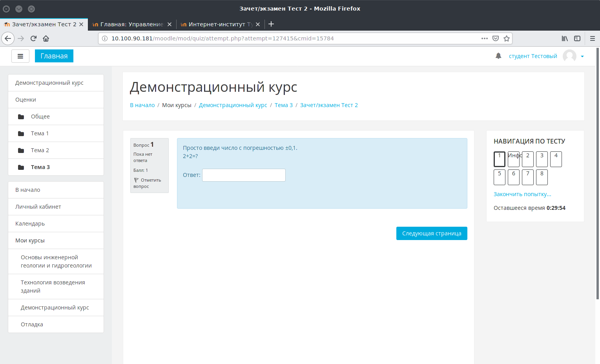
Task: Open Демонстрационный курс under Мои курсы
Action: point(56,308)
